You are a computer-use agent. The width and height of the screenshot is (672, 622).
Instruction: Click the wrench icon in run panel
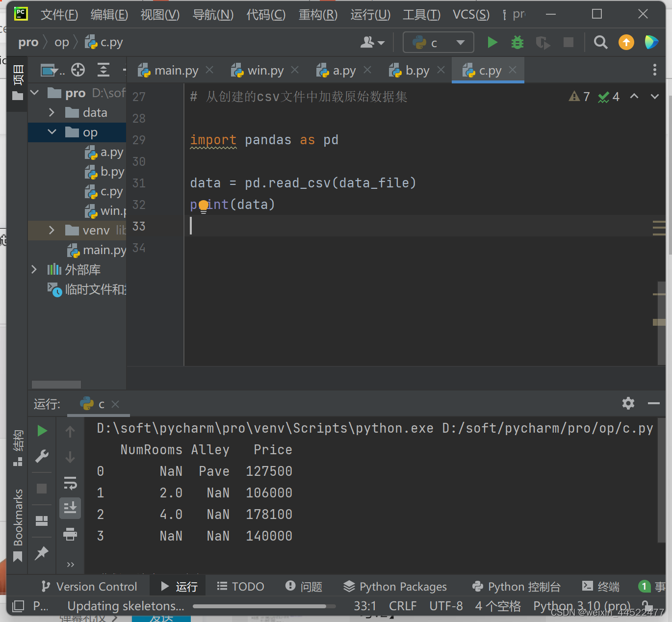click(42, 457)
